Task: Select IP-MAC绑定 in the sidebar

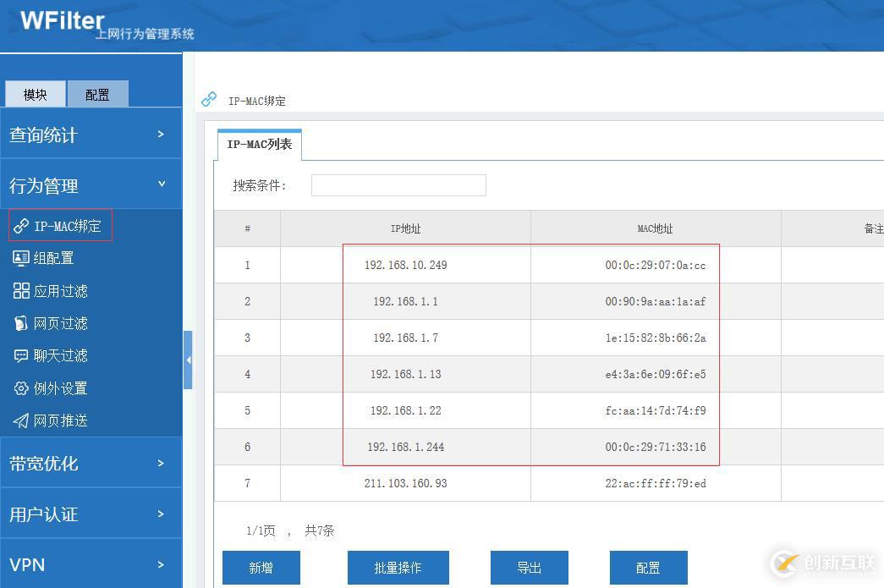Action: (59, 225)
